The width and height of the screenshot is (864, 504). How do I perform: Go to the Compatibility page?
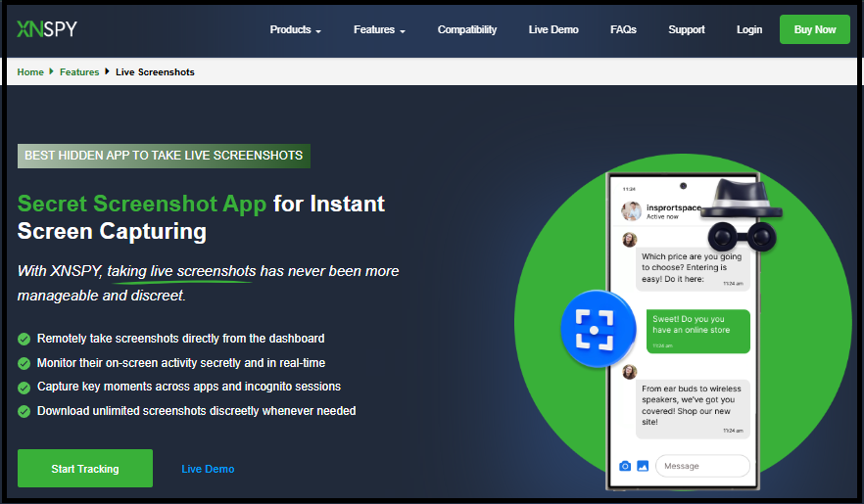(x=467, y=29)
